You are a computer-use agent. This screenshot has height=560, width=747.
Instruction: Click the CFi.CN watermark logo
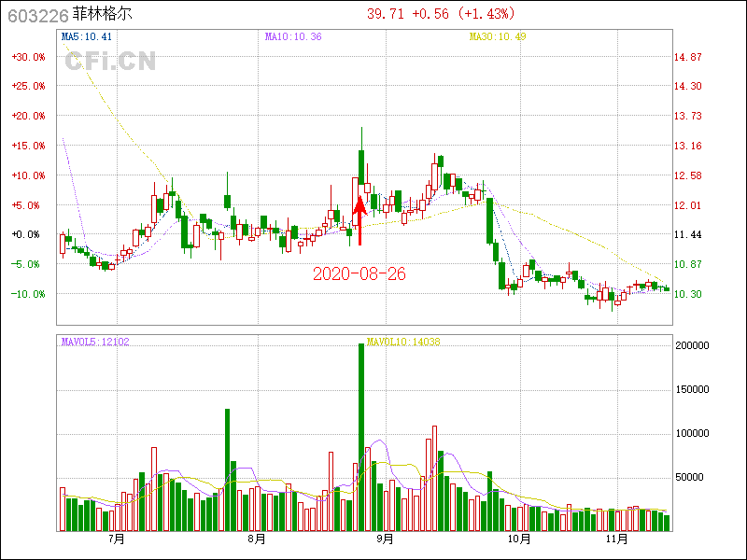tap(110, 62)
